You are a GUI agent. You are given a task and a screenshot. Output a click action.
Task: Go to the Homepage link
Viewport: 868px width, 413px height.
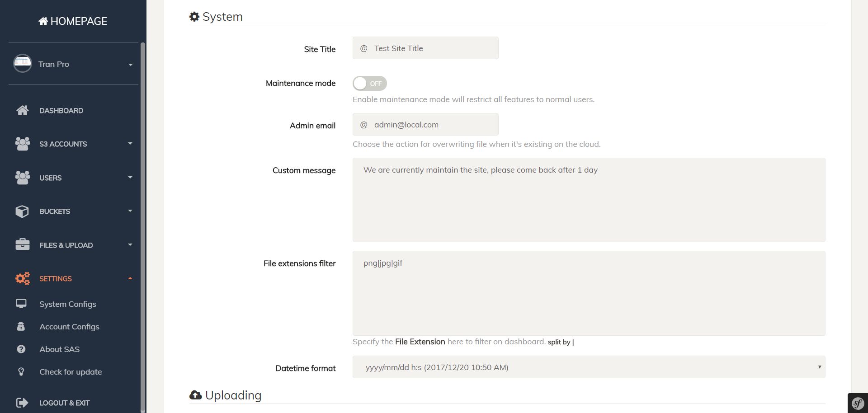[73, 21]
